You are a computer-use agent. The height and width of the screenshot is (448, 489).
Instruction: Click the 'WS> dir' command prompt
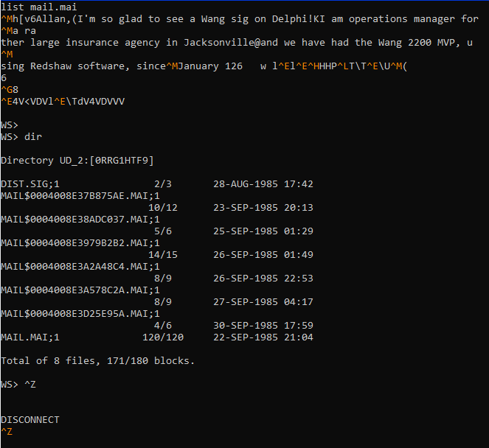21,137
